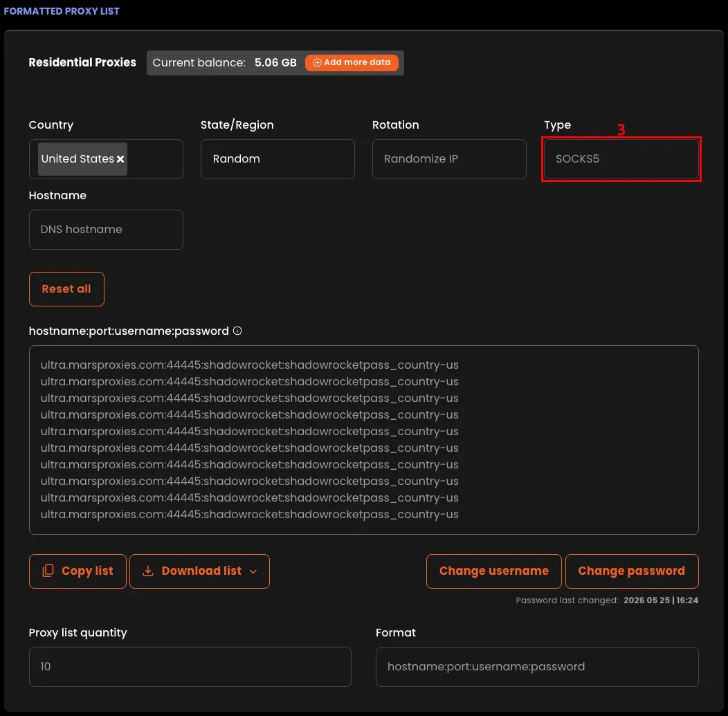
Task: Click the Reset all button
Action: click(66, 289)
